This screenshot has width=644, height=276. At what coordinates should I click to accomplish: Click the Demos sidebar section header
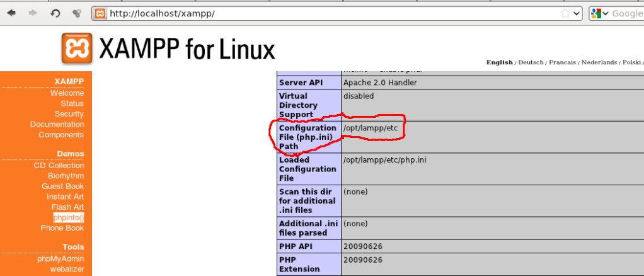click(x=71, y=154)
